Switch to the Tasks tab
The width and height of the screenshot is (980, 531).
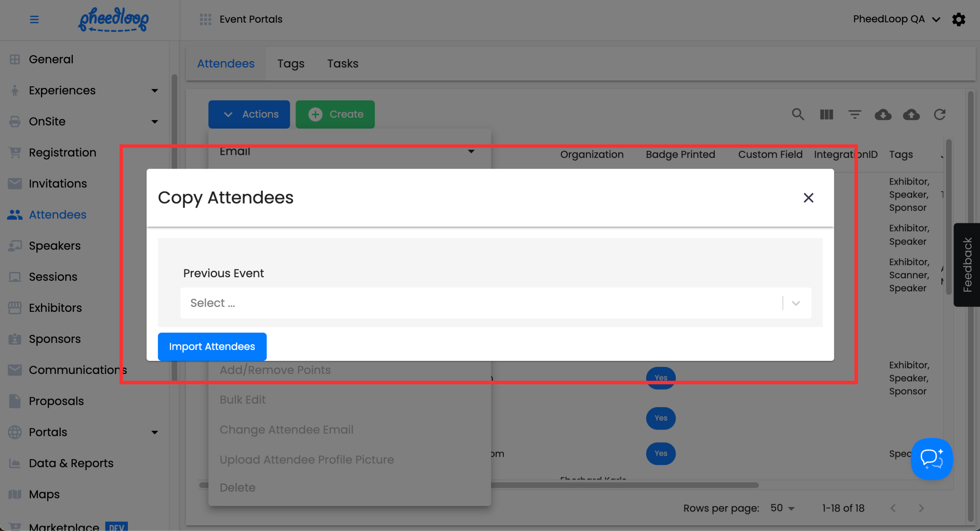click(343, 64)
